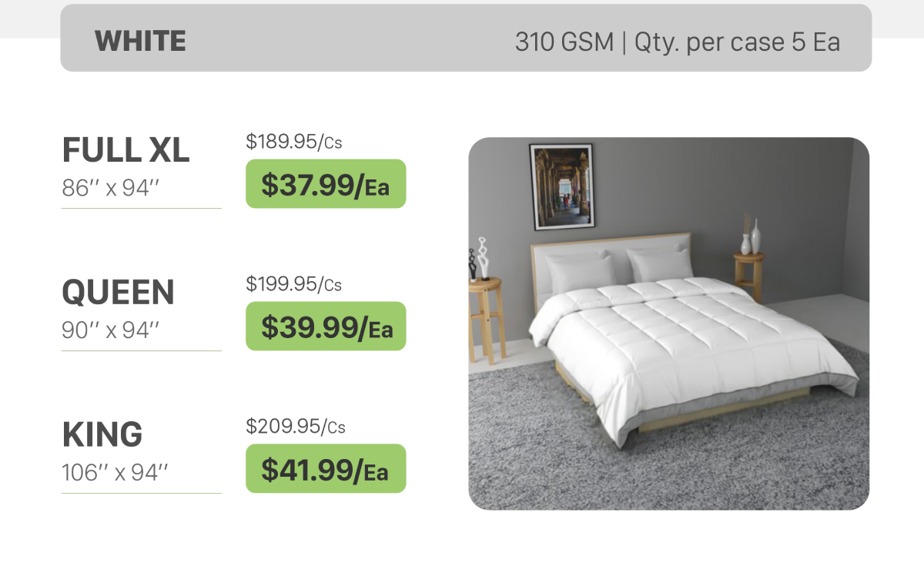Click the 90″ x 94″ dimensions text
This screenshot has height=573, width=924.
[110, 330]
